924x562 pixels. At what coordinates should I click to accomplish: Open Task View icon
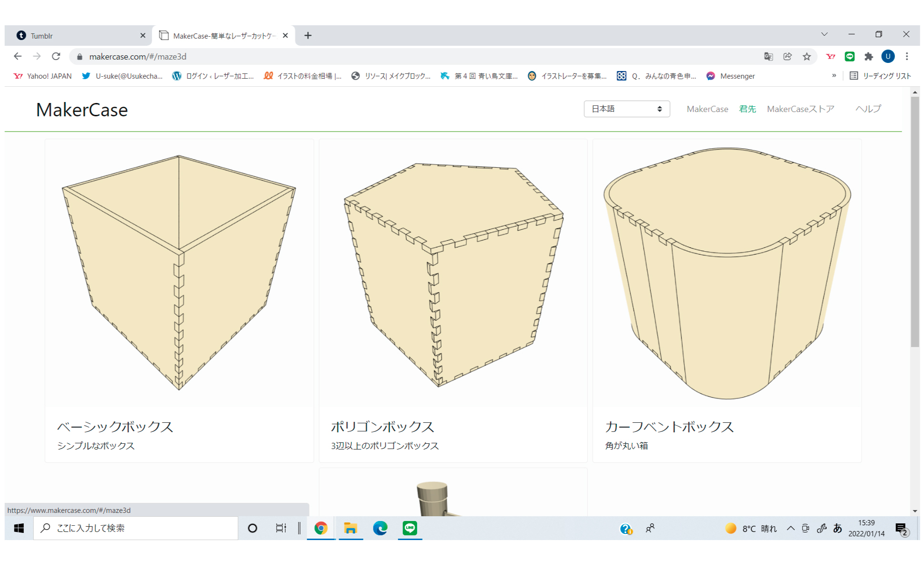pos(281,528)
